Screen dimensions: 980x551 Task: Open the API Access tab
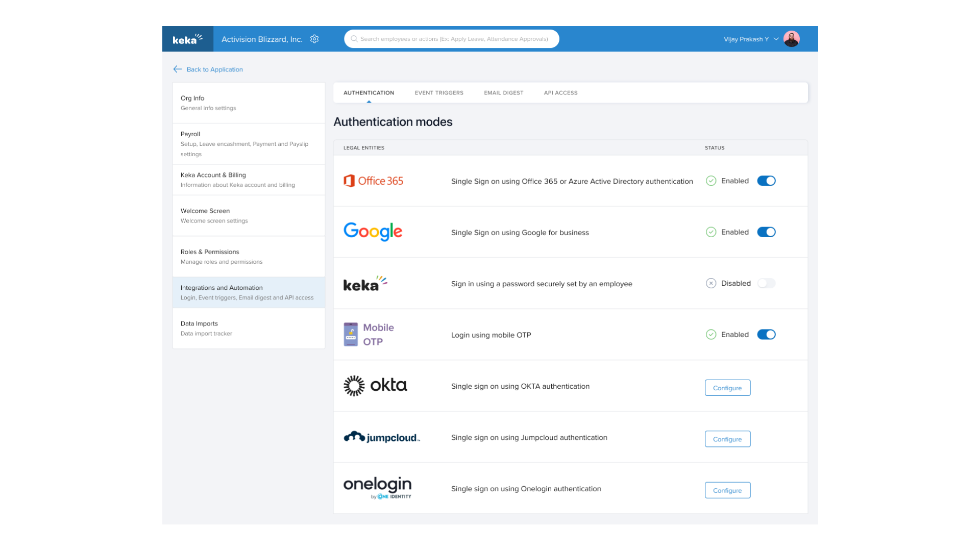[x=560, y=92]
